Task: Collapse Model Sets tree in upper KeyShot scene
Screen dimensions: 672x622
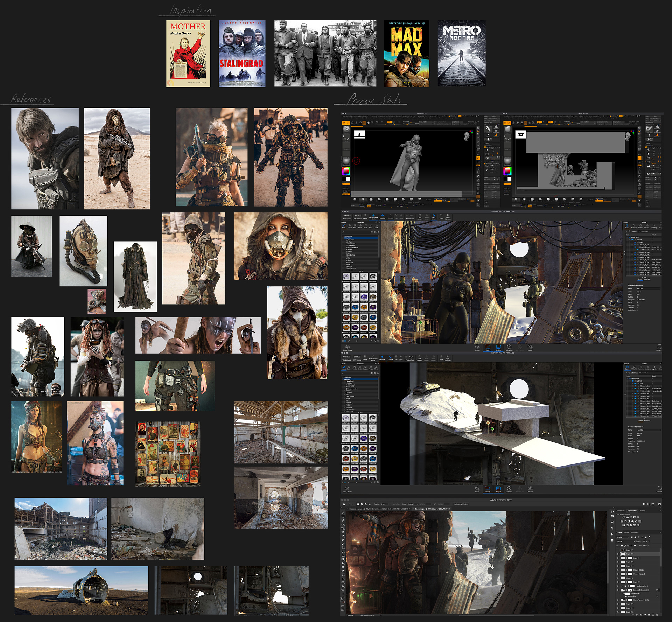Action: click(627, 237)
